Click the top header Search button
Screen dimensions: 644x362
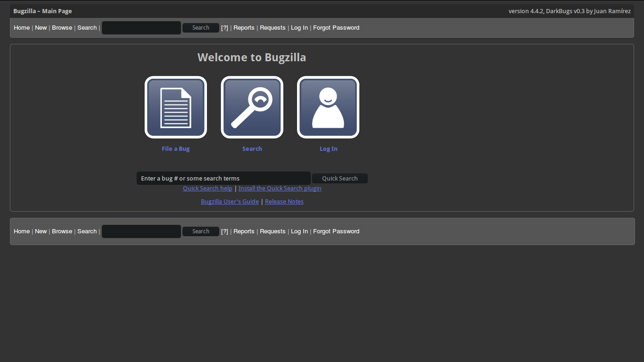[201, 28]
